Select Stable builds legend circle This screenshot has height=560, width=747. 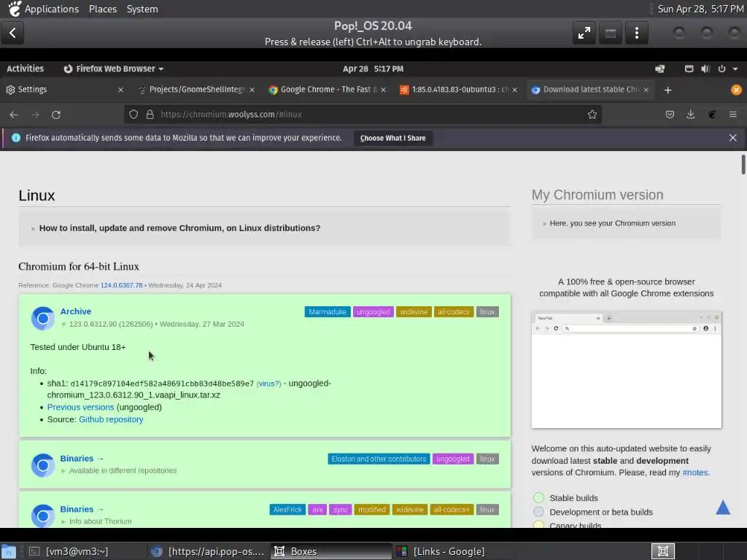(x=538, y=497)
